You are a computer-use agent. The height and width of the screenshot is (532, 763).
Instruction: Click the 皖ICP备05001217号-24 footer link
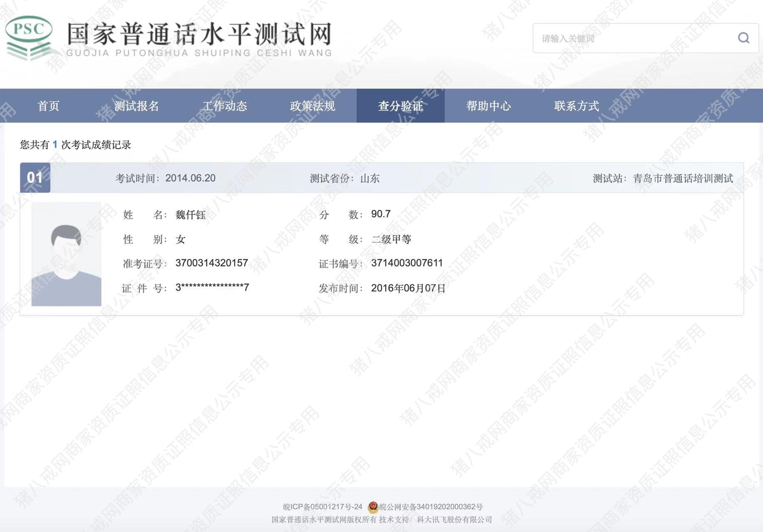coord(323,507)
